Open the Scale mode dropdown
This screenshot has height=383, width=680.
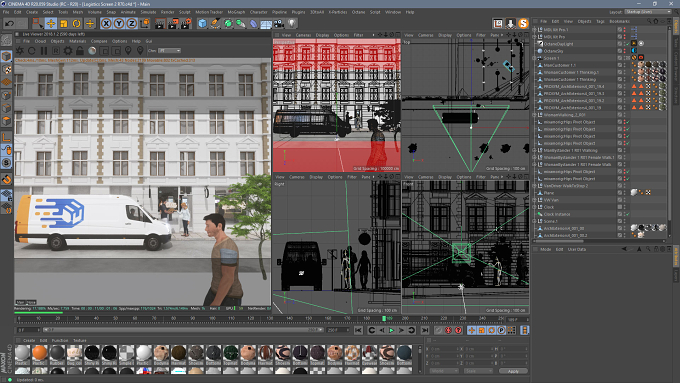(478, 371)
